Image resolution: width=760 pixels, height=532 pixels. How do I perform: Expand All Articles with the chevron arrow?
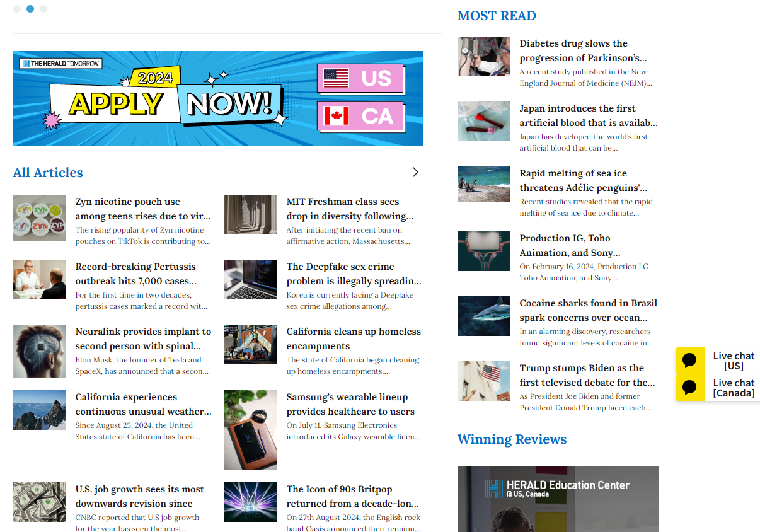(415, 172)
